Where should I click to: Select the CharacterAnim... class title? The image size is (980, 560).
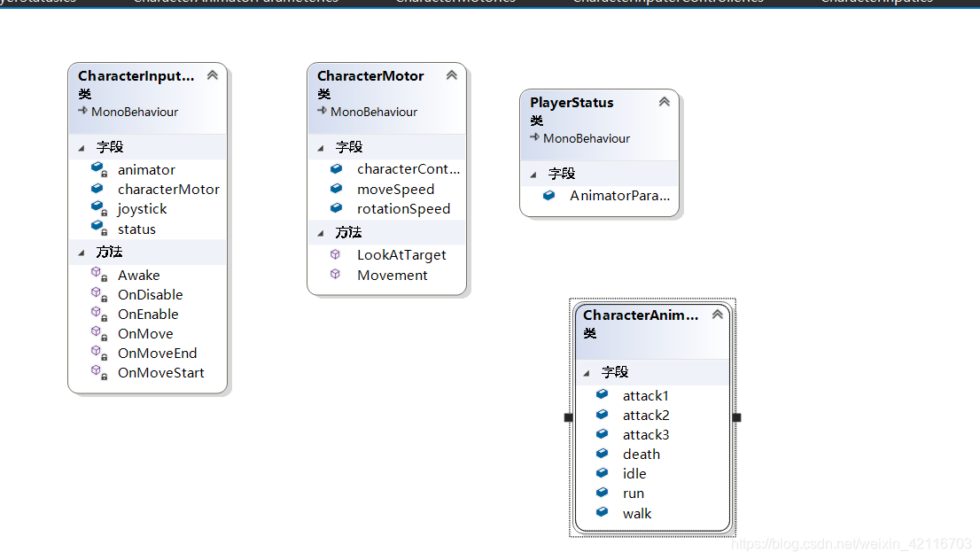tap(641, 315)
